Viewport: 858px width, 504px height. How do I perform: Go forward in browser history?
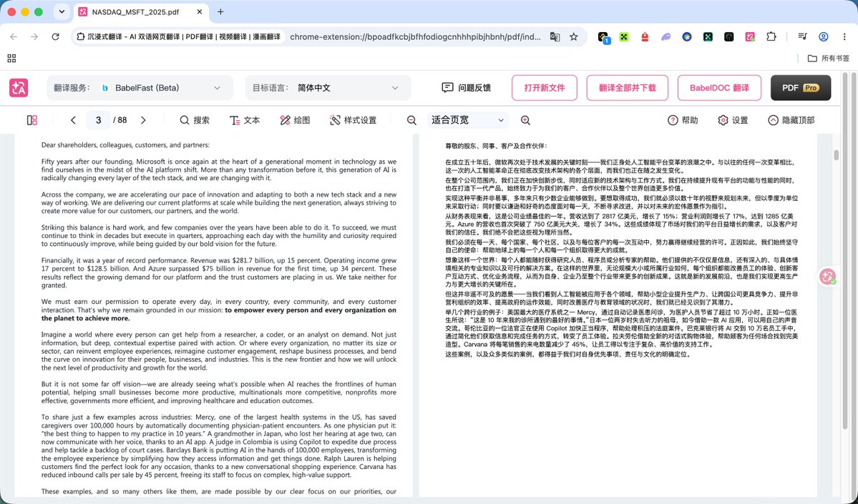pos(34,36)
